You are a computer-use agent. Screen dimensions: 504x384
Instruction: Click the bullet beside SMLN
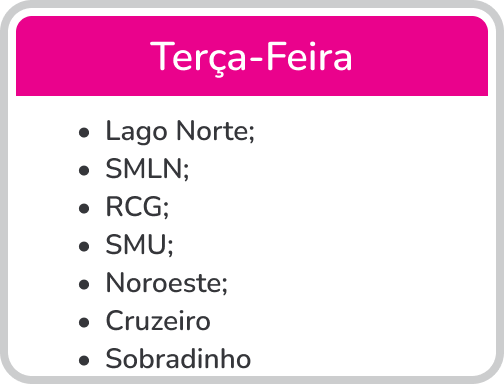pyautogui.click(x=84, y=171)
